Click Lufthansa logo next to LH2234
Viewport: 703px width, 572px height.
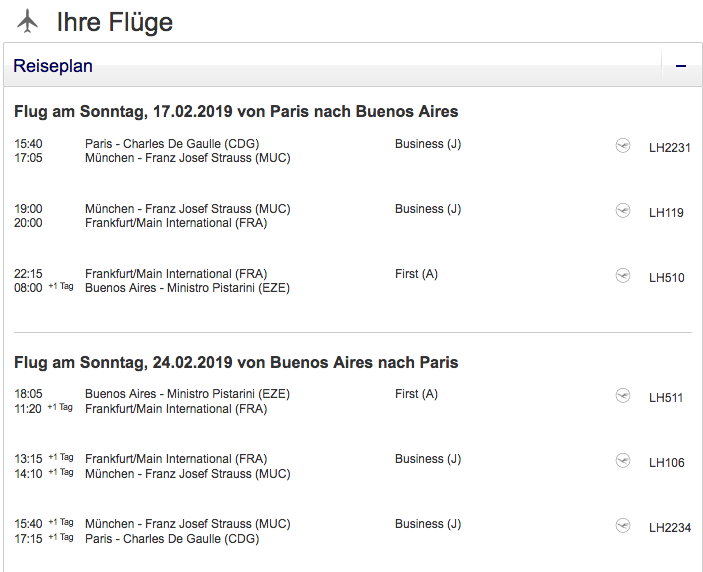[623, 525]
